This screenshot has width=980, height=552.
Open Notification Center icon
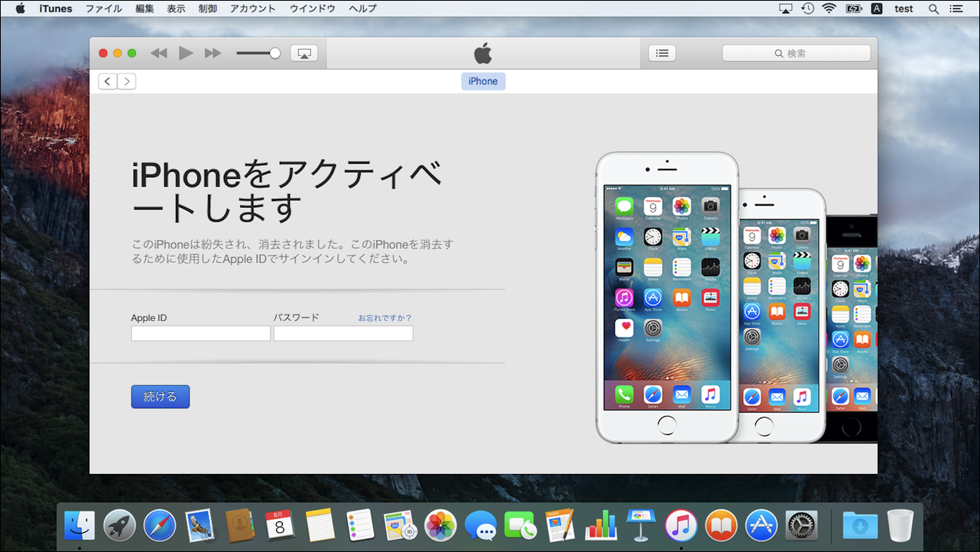(x=956, y=8)
